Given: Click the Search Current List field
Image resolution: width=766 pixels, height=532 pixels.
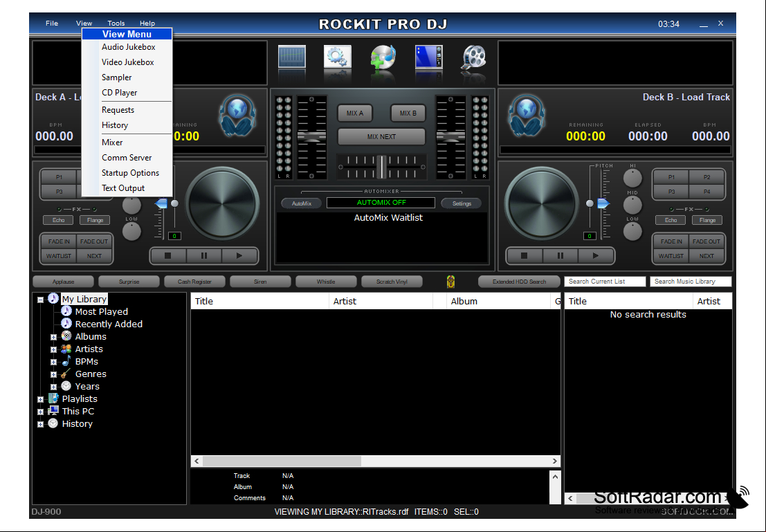Looking at the screenshot, I should [x=605, y=282].
